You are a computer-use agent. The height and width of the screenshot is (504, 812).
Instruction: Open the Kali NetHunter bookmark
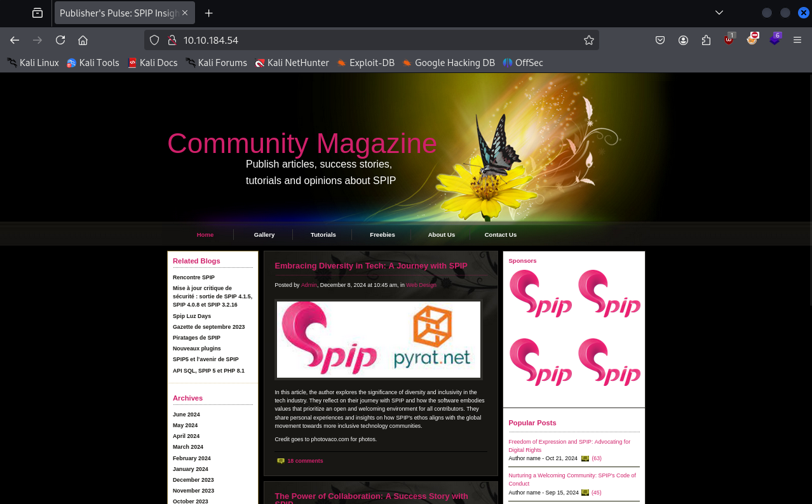(292, 63)
